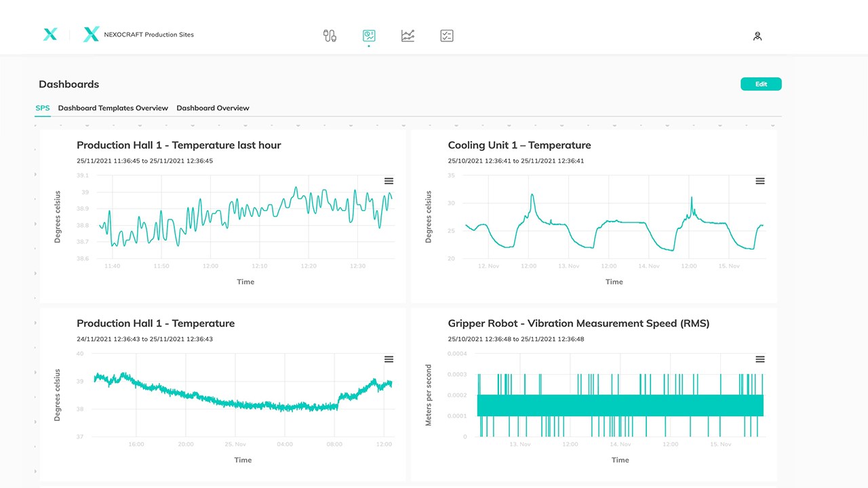
Task: Open the line chart analytics icon
Action: click(x=408, y=36)
